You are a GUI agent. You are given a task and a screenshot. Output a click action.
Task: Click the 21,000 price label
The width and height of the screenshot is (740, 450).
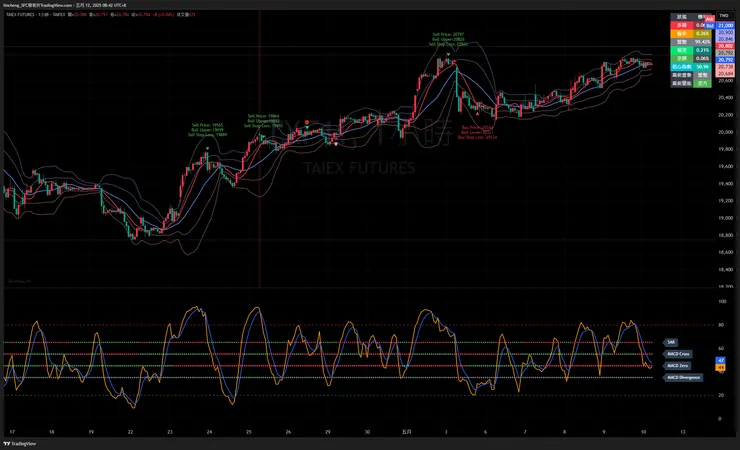tap(725, 25)
